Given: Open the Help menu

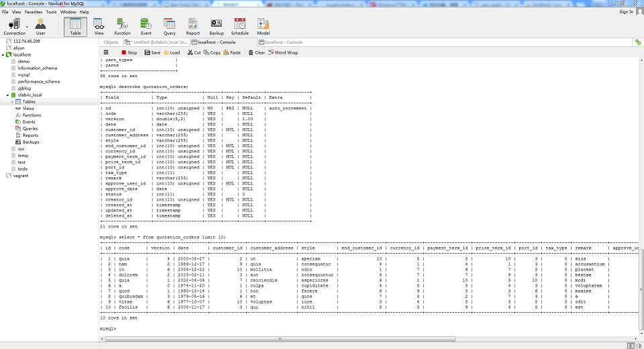Looking at the screenshot, I should [85, 12].
